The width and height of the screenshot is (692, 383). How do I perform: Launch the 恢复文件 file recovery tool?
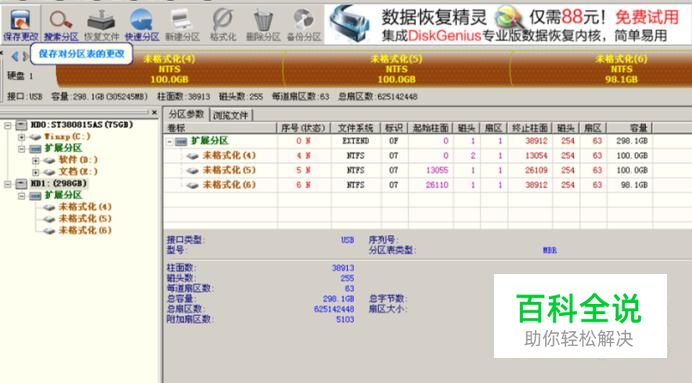click(102, 24)
